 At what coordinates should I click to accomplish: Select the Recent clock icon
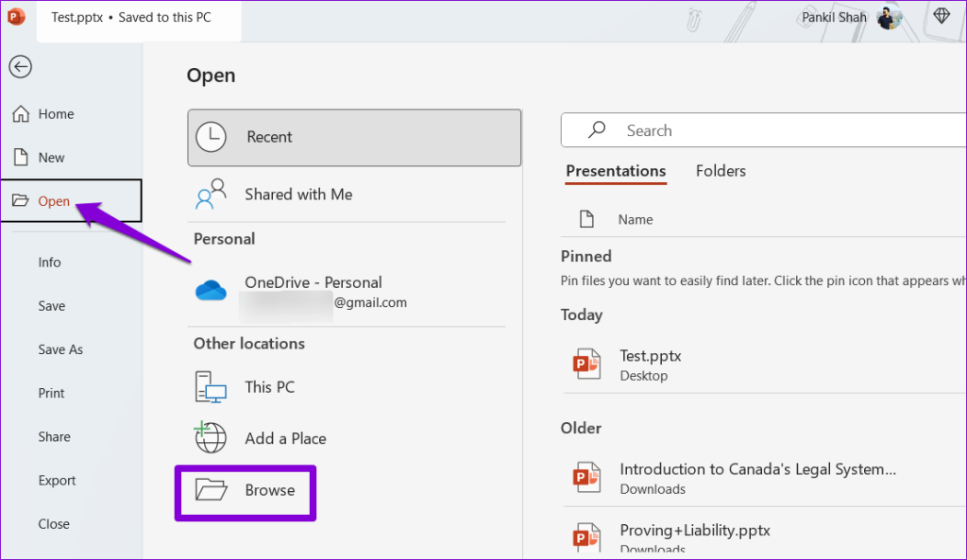point(212,137)
